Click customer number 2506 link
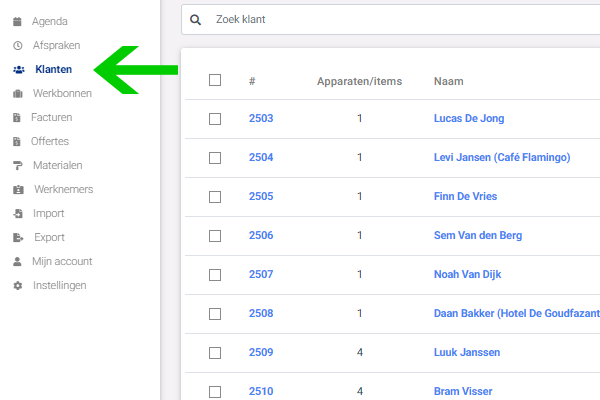This screenshot has height=400, width=600. (261, 235)
